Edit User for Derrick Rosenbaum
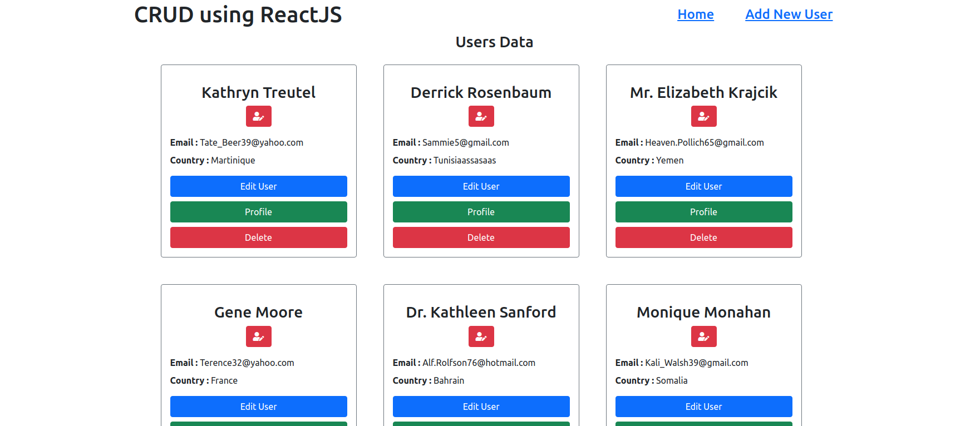The image size is (980, 426). click(481, 186)
